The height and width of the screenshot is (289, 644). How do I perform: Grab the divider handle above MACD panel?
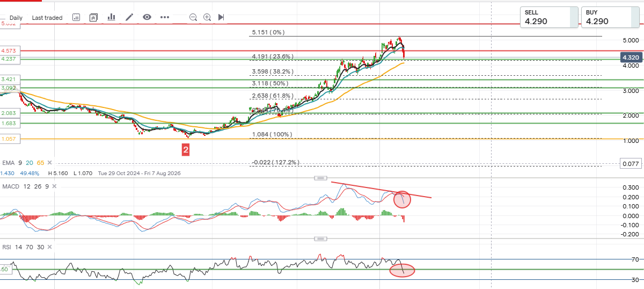[320, 178]
